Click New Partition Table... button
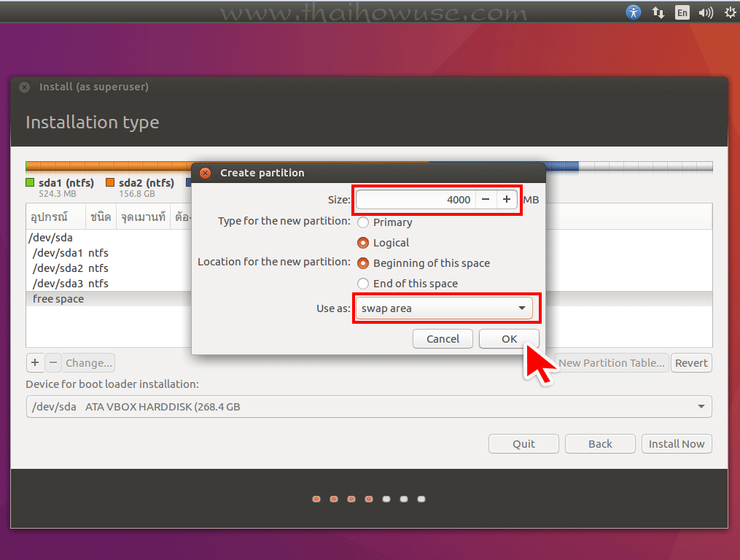Image resolution: width=740 pixels, height=560 pixels. pos(611,362)
